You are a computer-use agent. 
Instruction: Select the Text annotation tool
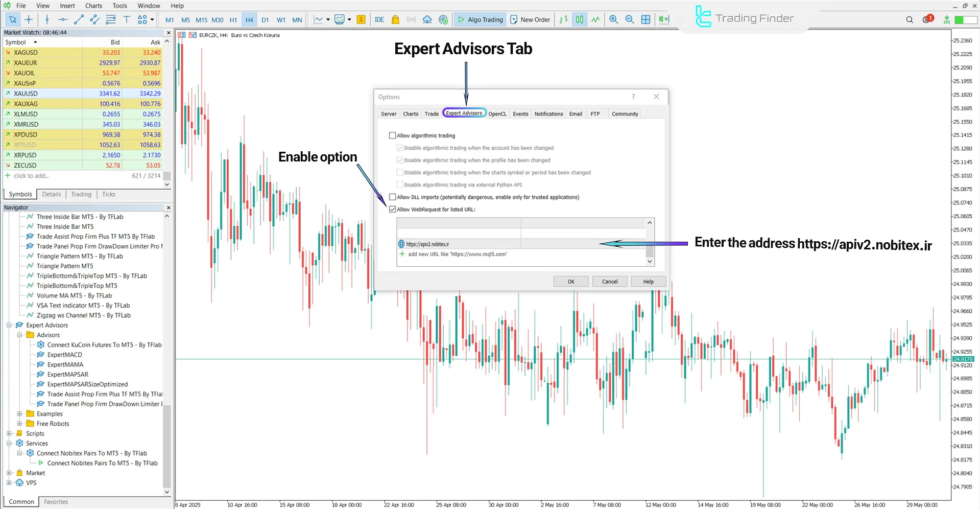pyautogui.click(x=127, y=19)
